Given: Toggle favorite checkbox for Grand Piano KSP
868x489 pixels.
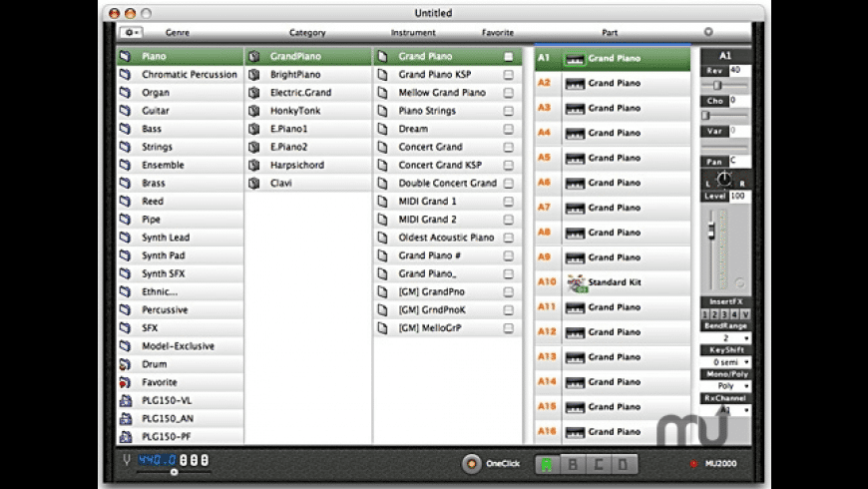Looking at the screenshot, I should pyautogui.click(x=508, y=75).
